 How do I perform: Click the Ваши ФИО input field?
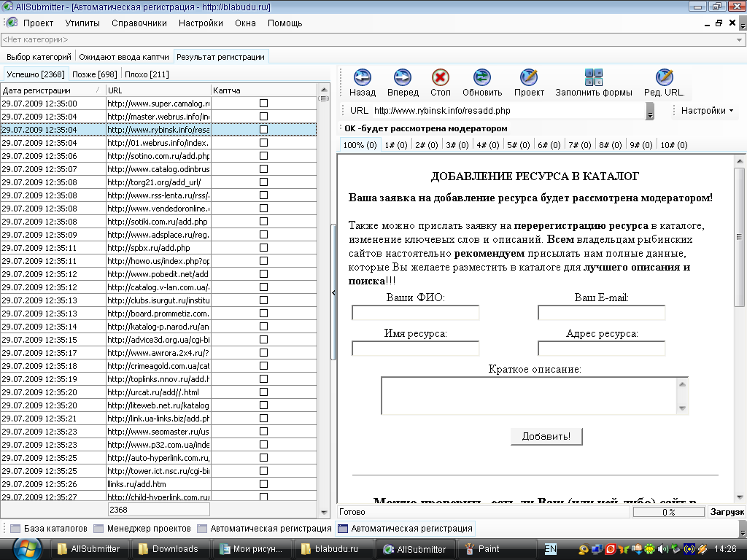(x=415, y=313)
